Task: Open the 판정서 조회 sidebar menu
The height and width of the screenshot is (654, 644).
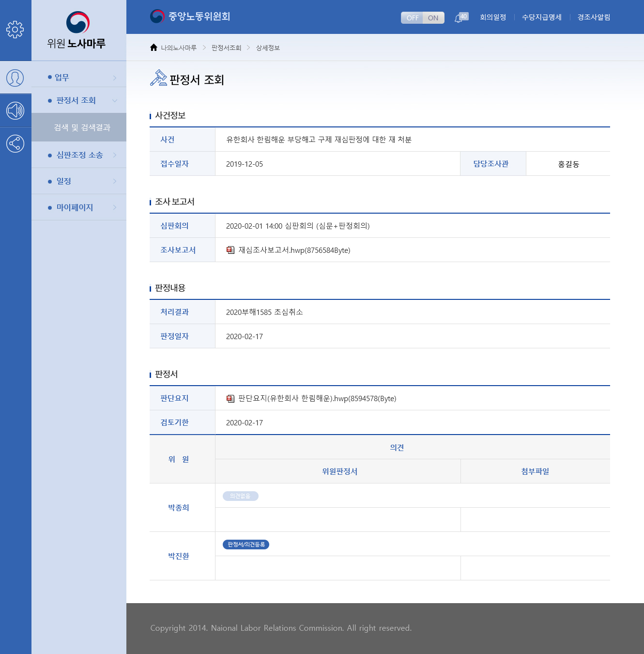Action: [79, 100]
